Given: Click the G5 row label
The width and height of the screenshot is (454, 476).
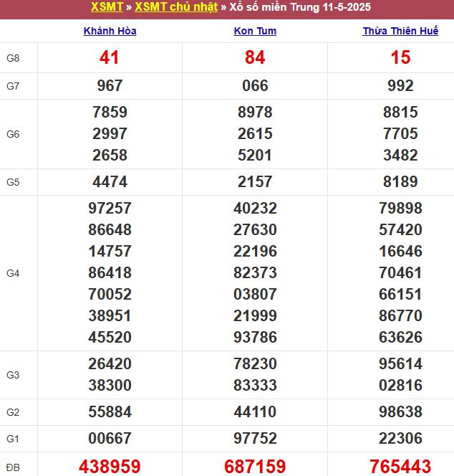Looking at the screenshot, I should click(13, 182).
